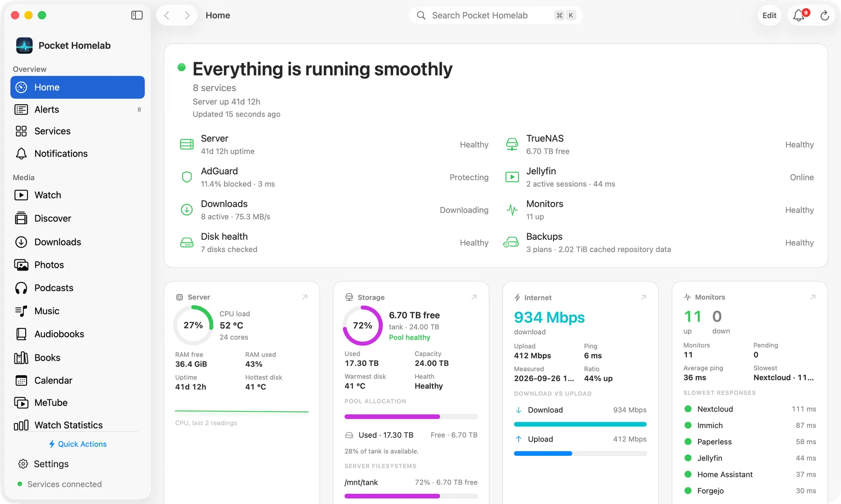Click the refresh icon in the toolbar
The width and height of the screenshot is (841, 504).
coord(825,15)
